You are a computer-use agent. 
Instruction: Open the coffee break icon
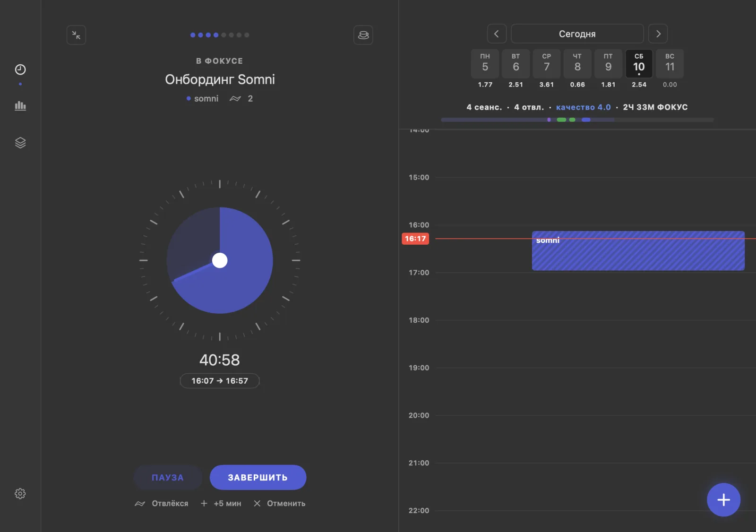(x=363, y=35)
